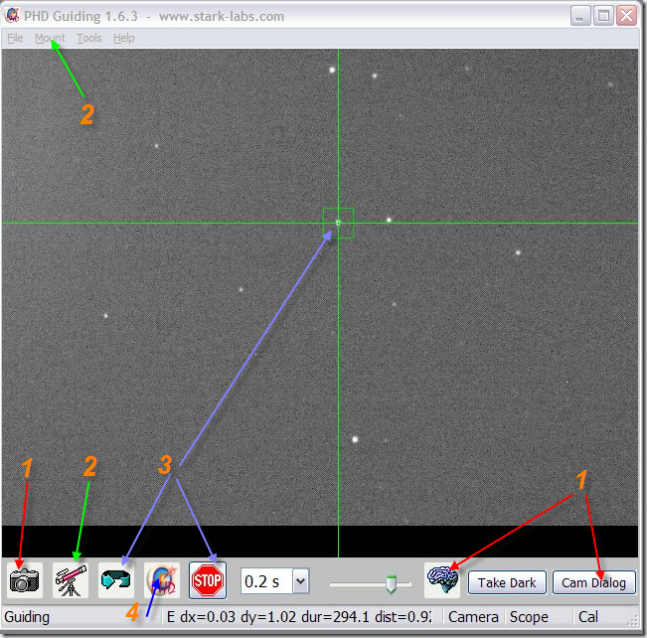Open advanced settings via the brain icon
647x638 pixels.
(442, 580)
